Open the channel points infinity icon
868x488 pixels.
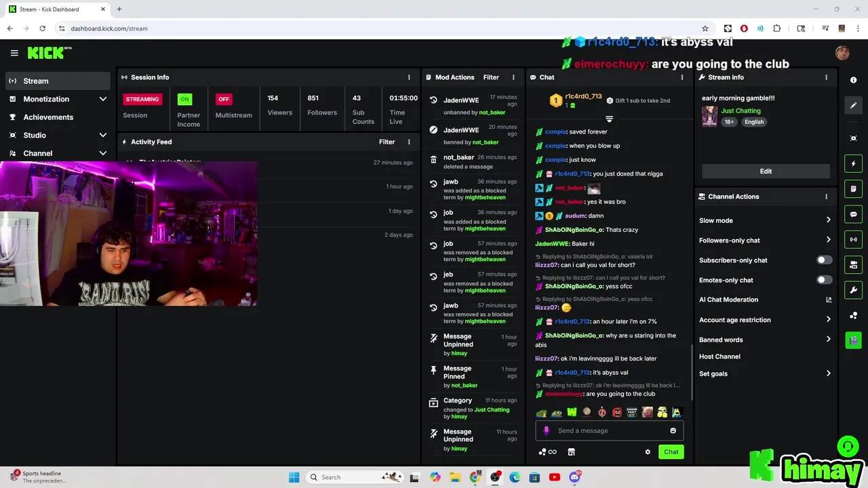[547, 452]
